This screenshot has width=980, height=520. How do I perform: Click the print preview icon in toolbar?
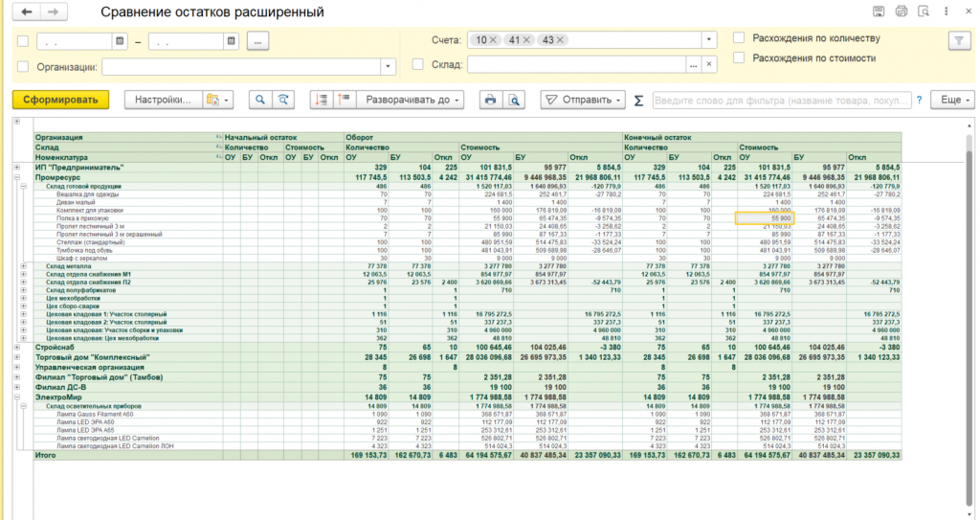point(515,100)
